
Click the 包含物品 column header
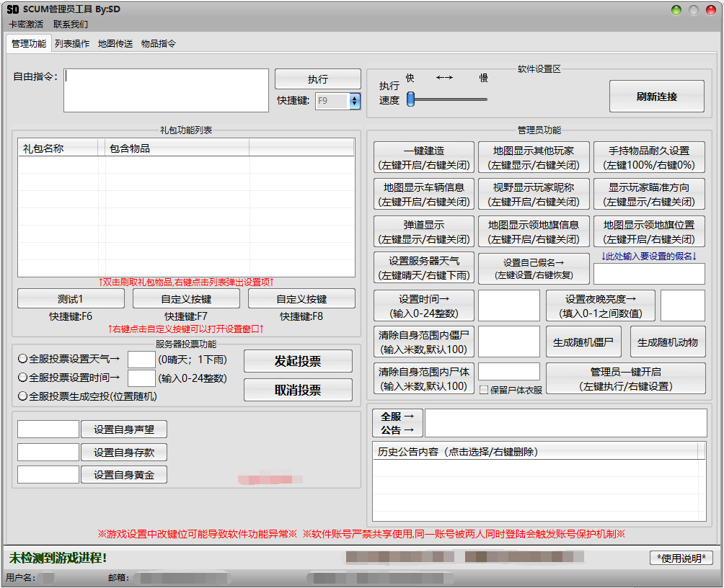click(x=177, y=148)
